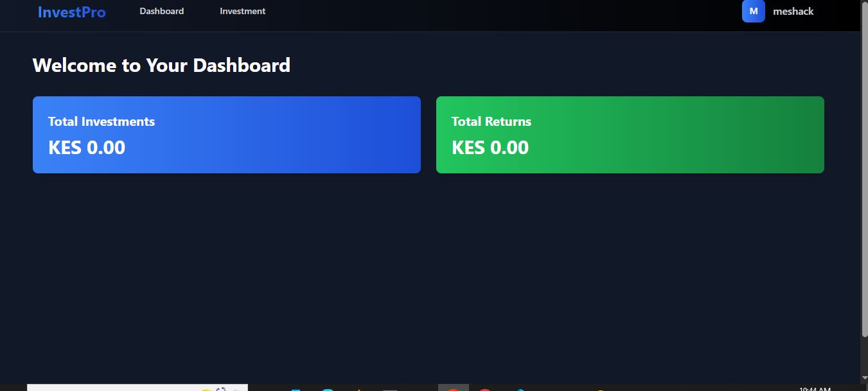Click the red taskbar icon beside the active app
868x391 pixels.
pos(485,388)
